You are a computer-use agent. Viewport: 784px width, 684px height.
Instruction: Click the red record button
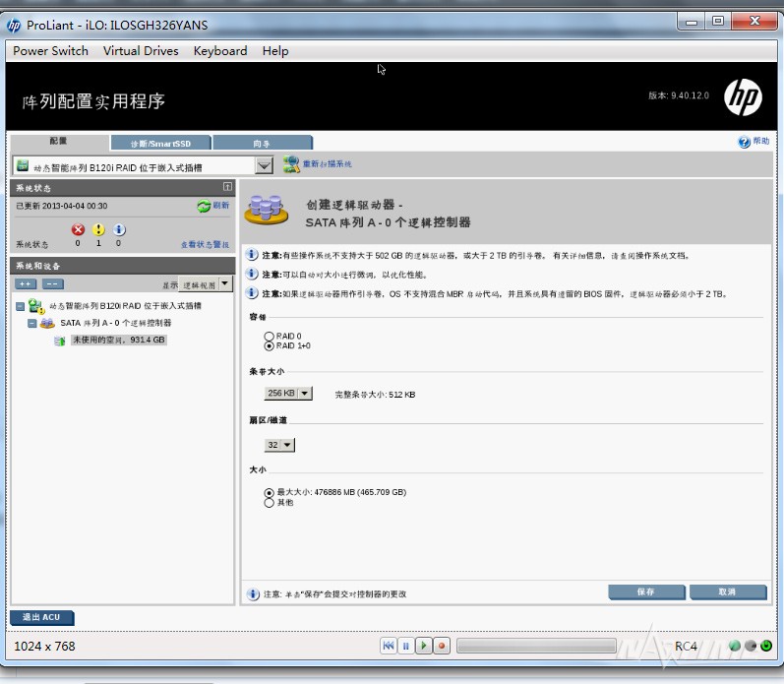coord(442,646)
